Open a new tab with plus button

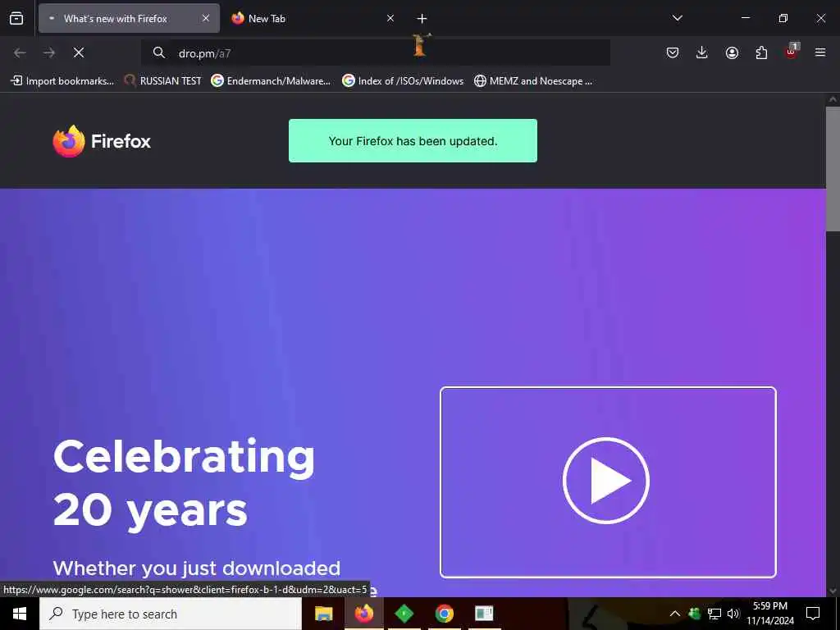pos(422,19)
